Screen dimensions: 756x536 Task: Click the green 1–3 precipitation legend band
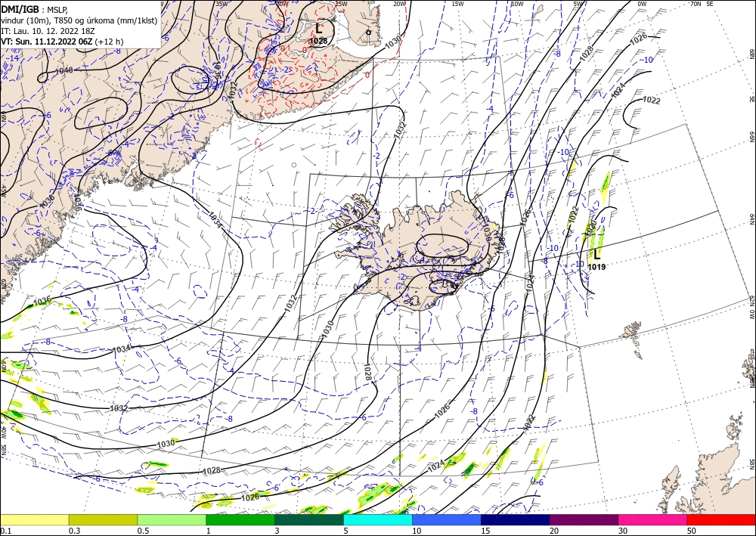(x=240, y=519)
